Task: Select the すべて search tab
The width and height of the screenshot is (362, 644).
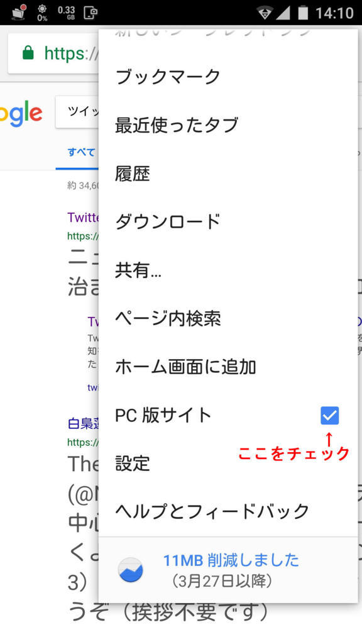Action: pos(81,152)
